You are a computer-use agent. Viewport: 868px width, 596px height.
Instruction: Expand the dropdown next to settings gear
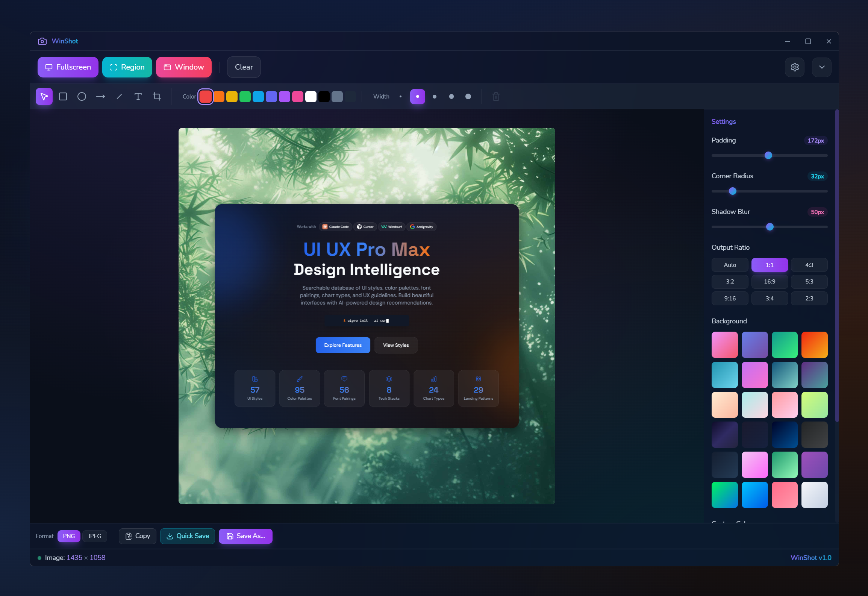point(822,67)
